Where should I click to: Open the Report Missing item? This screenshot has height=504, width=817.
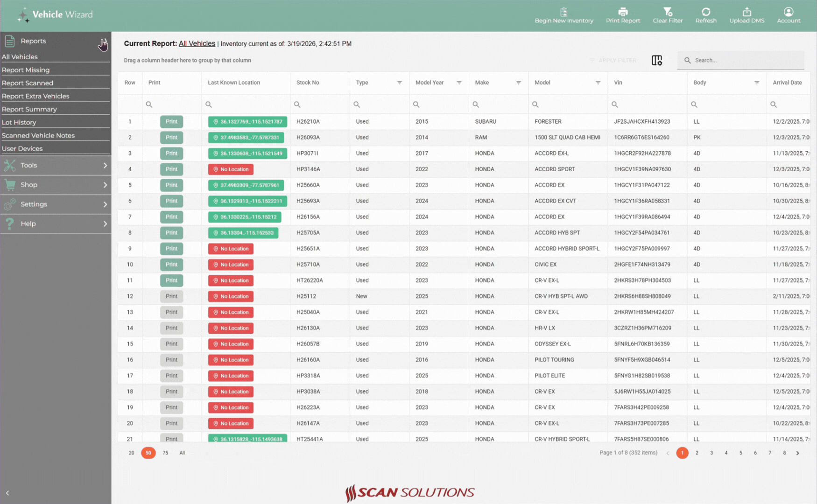coord(26,70)
